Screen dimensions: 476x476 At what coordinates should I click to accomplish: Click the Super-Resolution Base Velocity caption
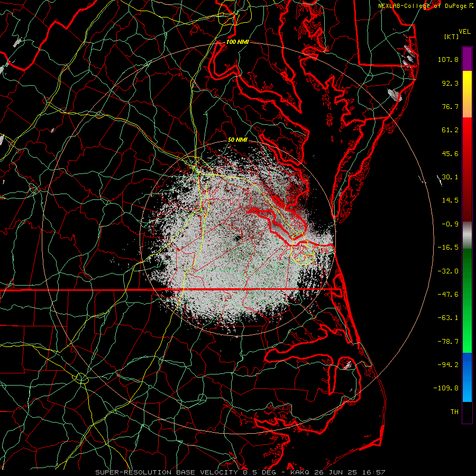point(241,472)
